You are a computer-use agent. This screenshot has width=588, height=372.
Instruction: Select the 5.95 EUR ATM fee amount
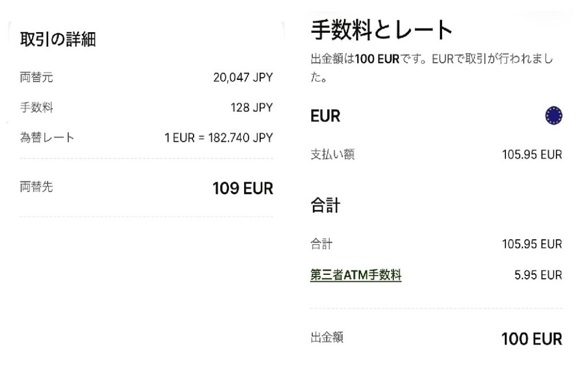point(538,275)
